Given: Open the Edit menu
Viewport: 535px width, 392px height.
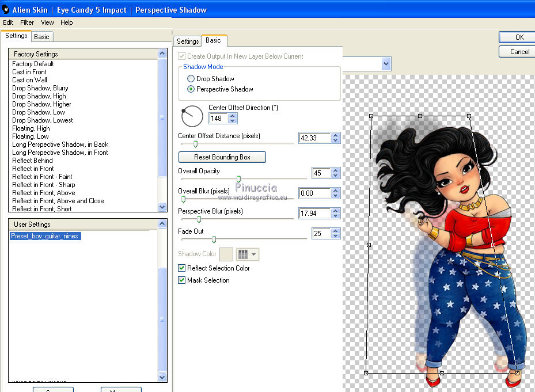Looking at the screenshot, I should tap(8, 22).
